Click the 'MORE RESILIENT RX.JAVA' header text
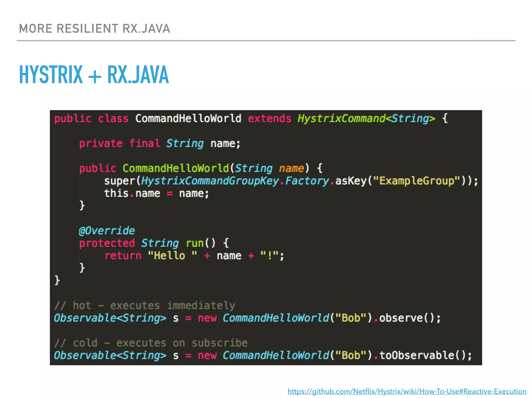This screenshot has width=532, height=399. click(x=95, y=29)
